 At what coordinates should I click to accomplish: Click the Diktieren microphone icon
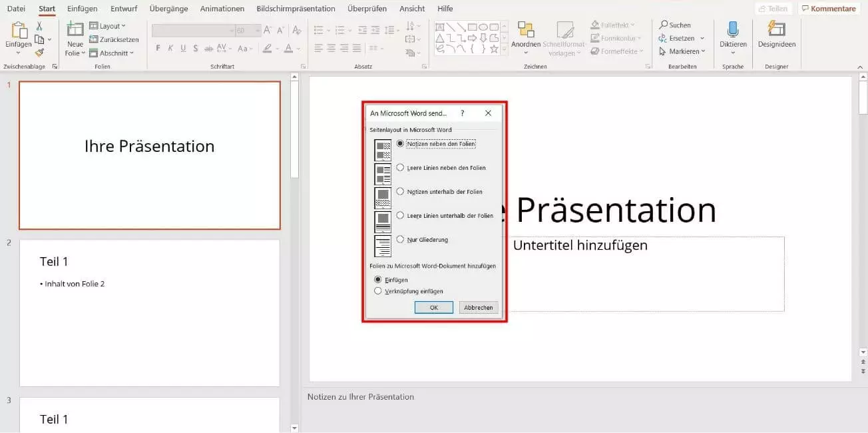pos(733,30)
